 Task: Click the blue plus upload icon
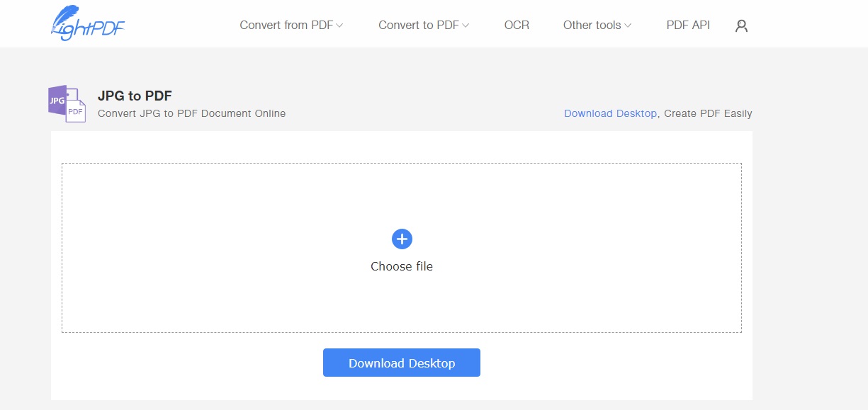point(402,239)
